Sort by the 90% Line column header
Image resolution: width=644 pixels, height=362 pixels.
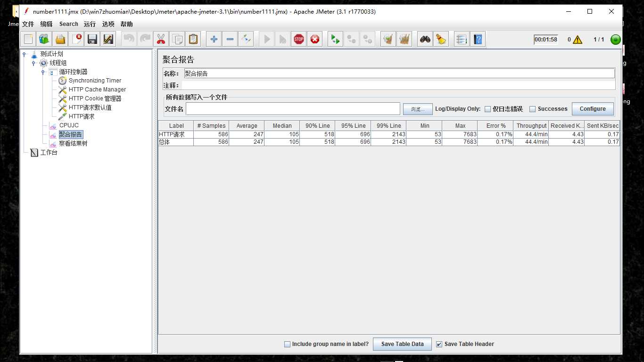coord(318,126)
